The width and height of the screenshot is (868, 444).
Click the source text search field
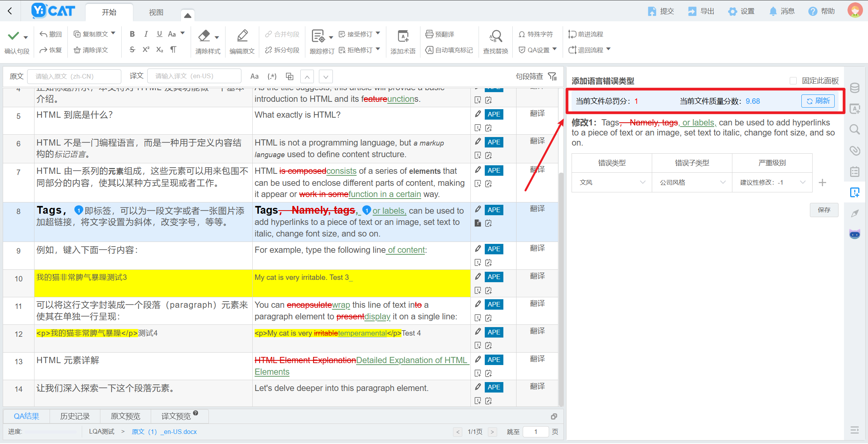click(74, 76)
